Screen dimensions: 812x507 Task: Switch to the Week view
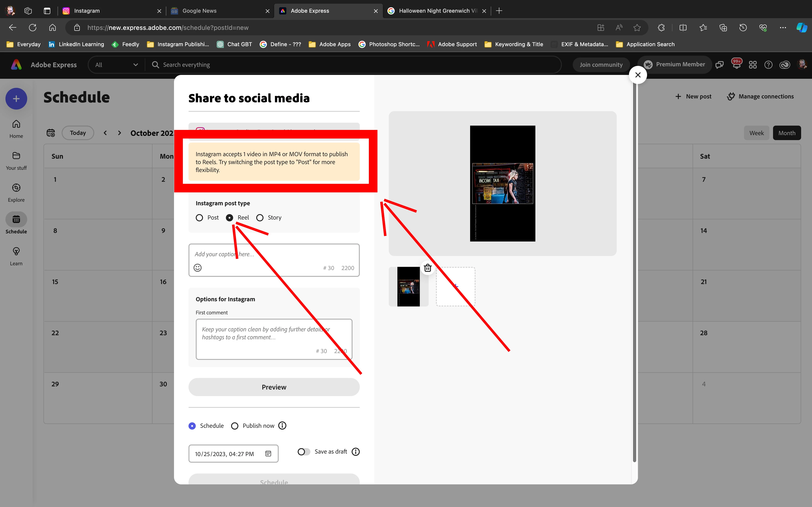point(756,133)
